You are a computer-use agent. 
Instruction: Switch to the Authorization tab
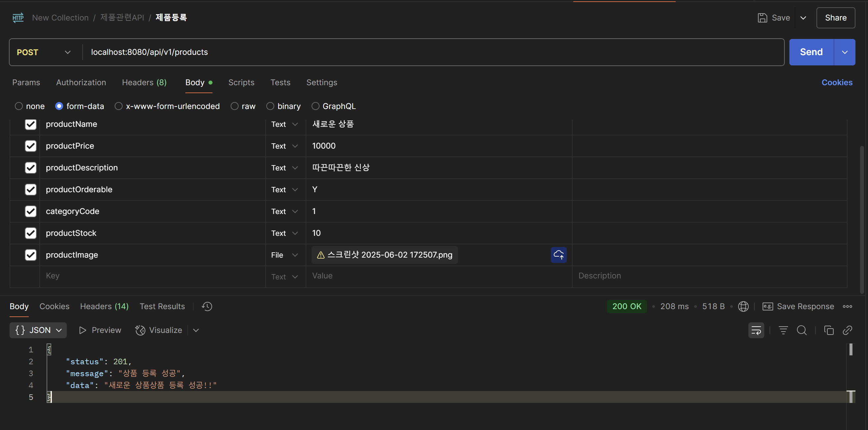(x=81, y=83)
